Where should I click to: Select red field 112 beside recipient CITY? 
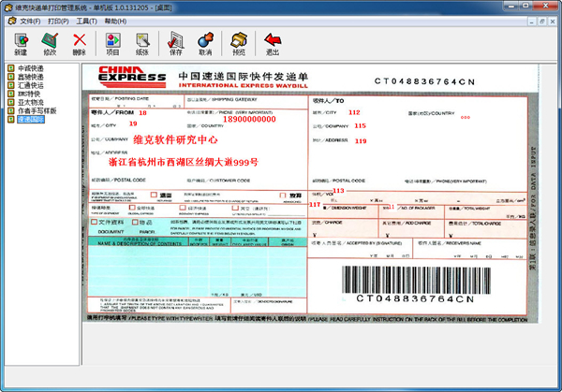[354, 112]
